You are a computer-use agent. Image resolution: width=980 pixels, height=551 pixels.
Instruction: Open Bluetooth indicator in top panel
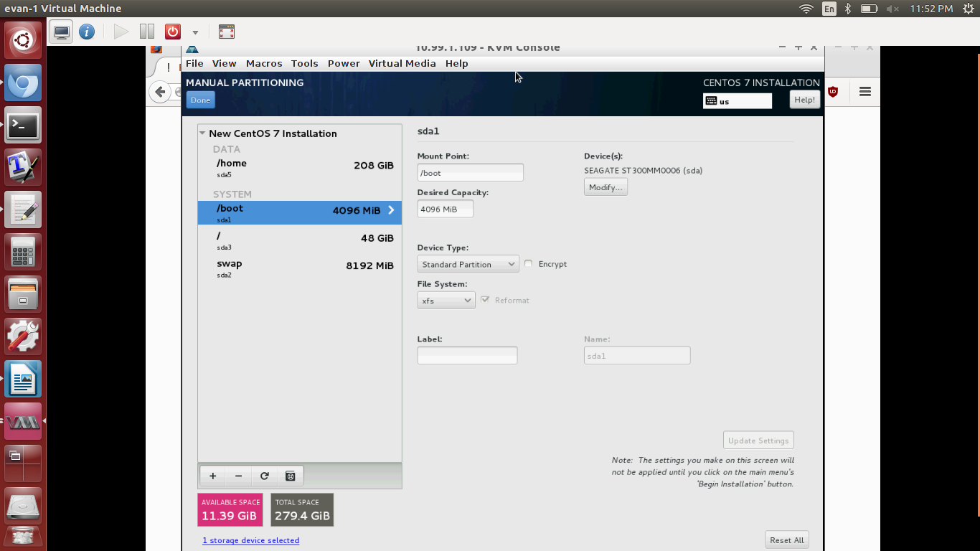[x=847, y=9]
